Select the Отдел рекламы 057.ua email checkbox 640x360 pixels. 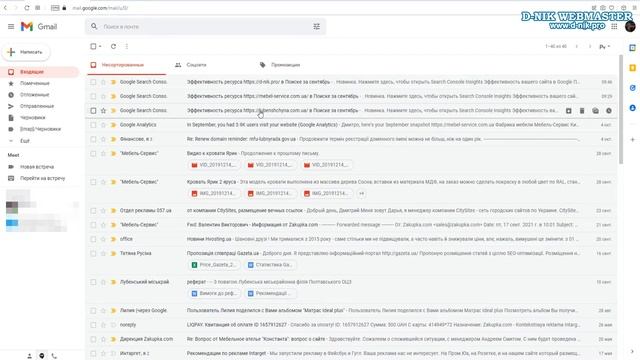tap(93, 211)
